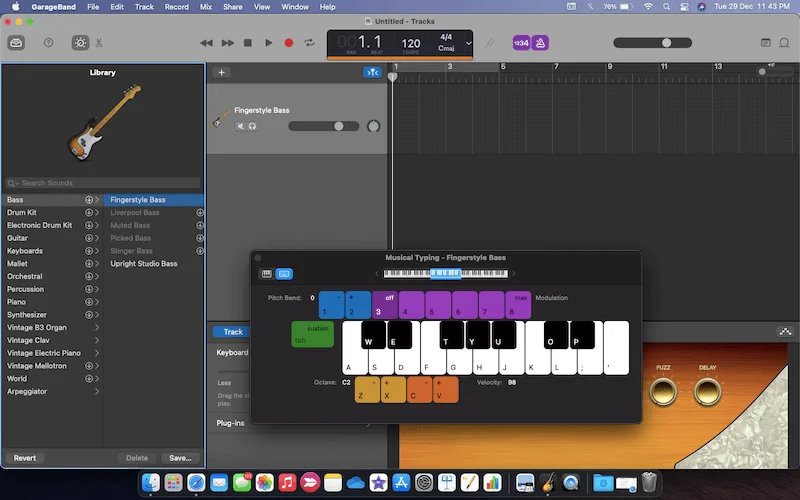Screen dimensions: 800x500
Task: Open Quick Help question mark button
Action: [x=48, y=43]
